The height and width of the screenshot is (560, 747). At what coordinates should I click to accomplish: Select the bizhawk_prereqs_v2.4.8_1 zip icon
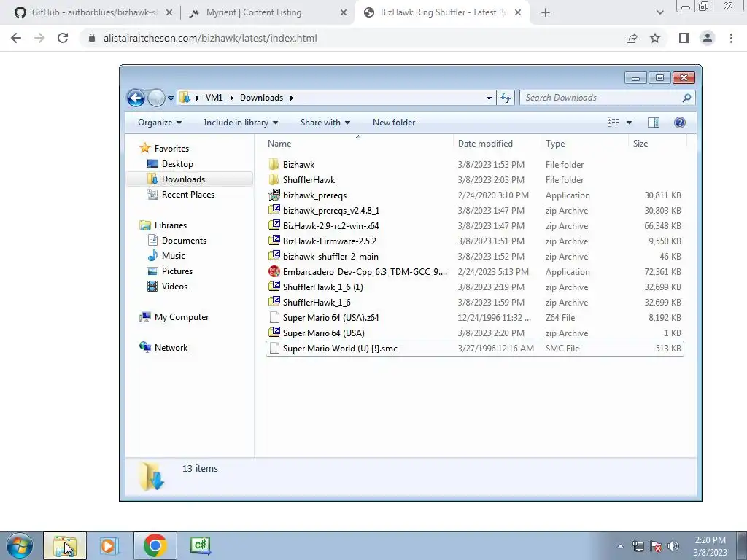274,210
